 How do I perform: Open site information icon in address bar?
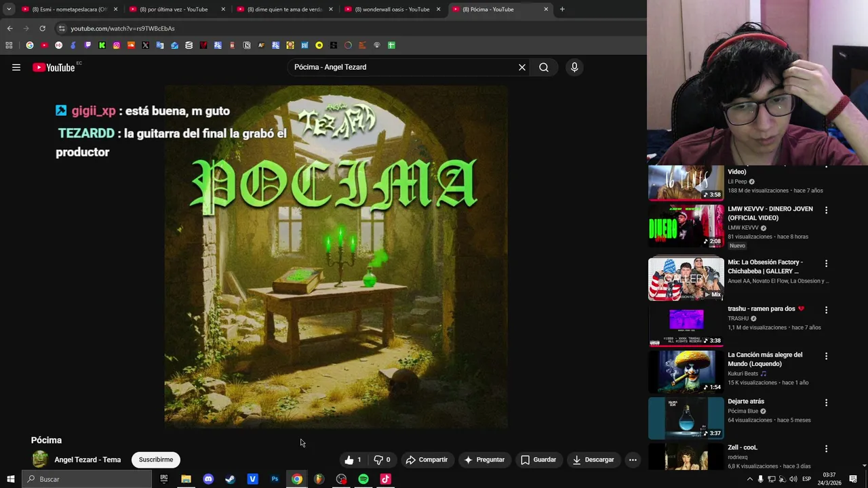[x=62, y=28]
